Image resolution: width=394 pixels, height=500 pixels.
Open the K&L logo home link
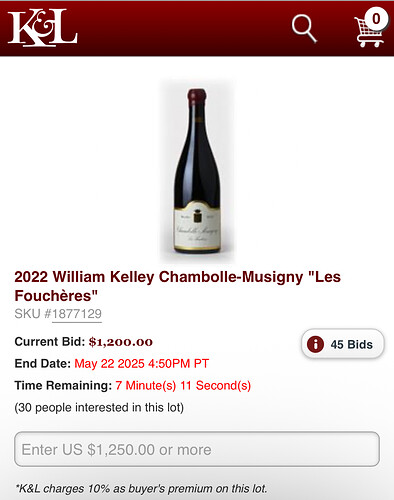coord(43,28)
